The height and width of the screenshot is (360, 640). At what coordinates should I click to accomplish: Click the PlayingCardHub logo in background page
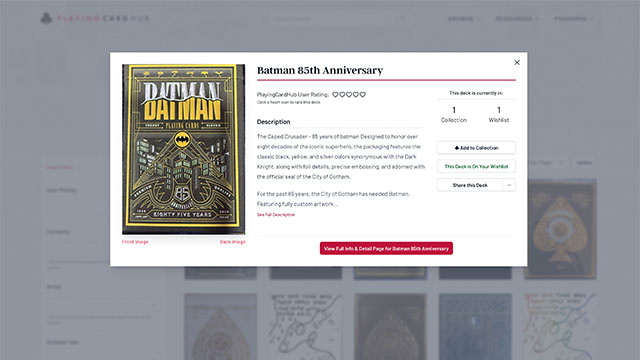point(95,18)
